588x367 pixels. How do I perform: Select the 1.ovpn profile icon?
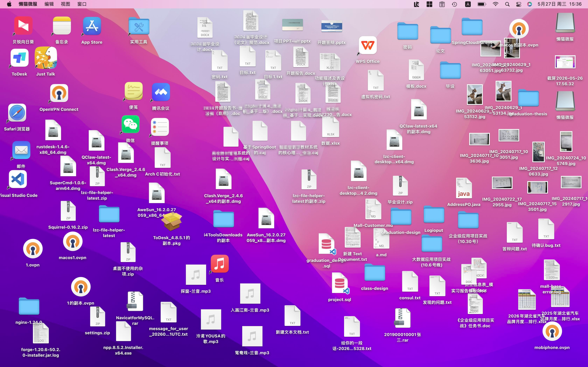pyautogui.click(x=33, y=249)
